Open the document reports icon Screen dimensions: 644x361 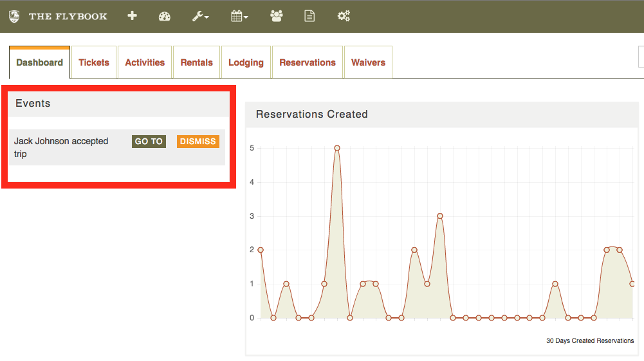[309, 16]
